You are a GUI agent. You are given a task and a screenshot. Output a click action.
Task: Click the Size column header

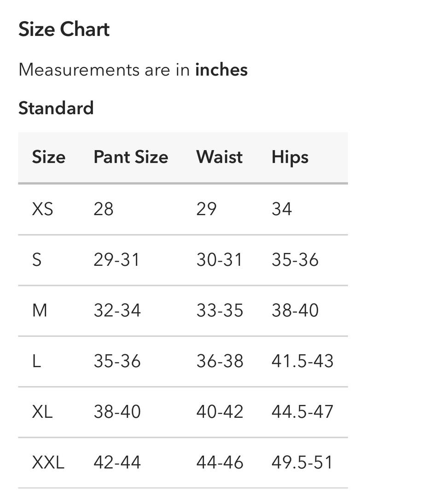48,157
